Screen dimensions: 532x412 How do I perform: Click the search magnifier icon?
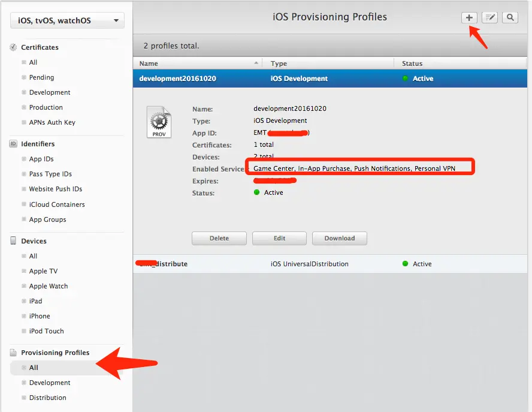pos(510,17)
